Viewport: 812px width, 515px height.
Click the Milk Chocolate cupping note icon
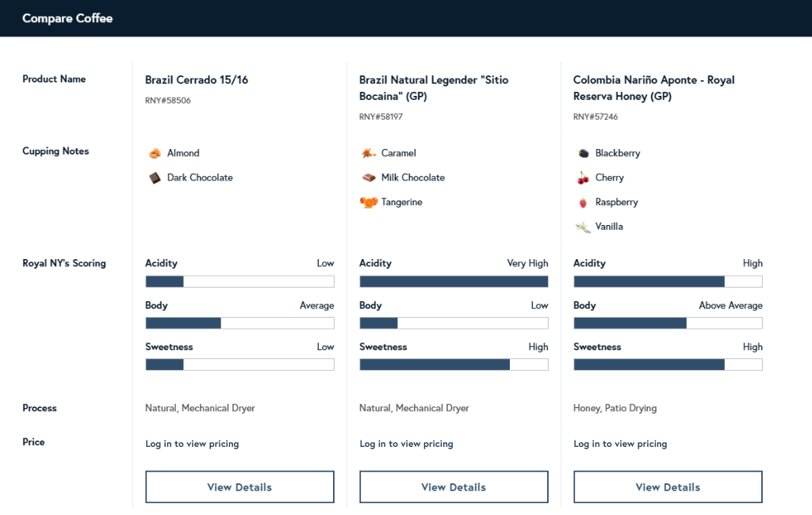(369, 177)
